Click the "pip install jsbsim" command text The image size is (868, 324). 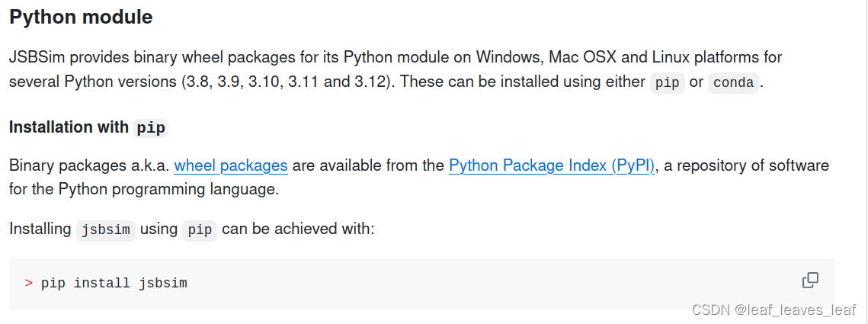114,284
